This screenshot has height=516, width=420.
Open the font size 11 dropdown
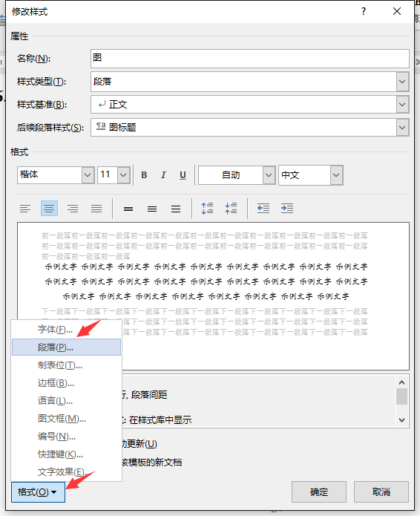[x=123, y=175]
